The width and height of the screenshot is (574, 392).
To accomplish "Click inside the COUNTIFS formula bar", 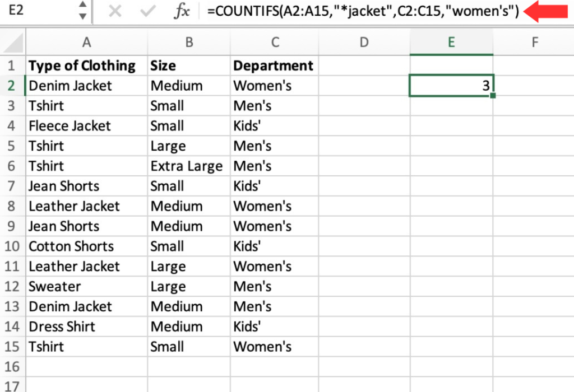I will [x=336, y=11].
